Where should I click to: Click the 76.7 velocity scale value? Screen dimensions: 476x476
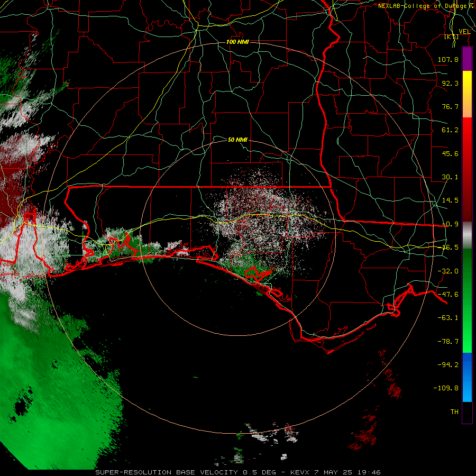450,106
